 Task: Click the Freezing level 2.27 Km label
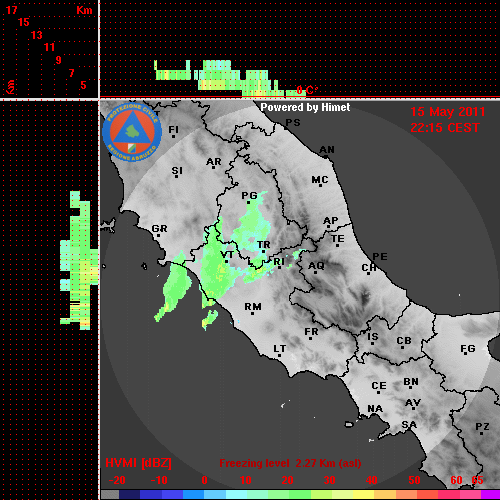[x=290, y=463]
